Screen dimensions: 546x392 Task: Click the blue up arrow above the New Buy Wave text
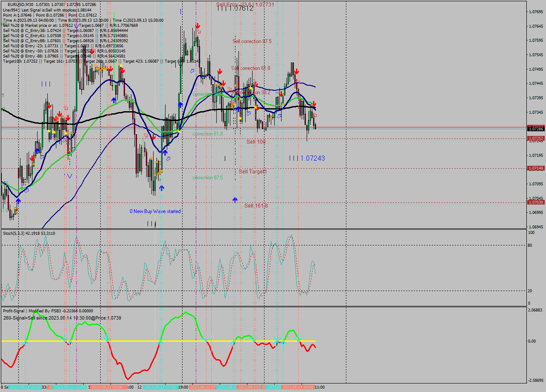pos(162,187)
